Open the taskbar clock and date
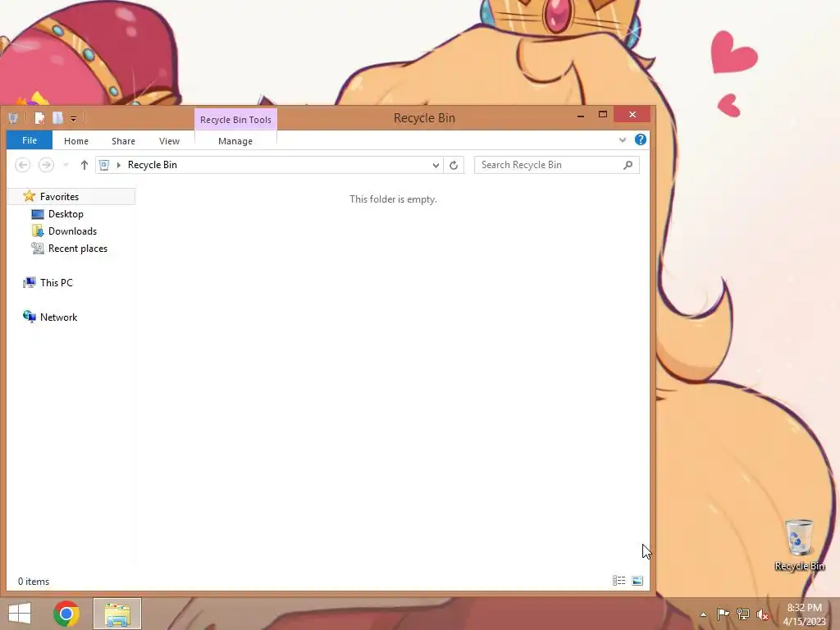Screen dimensions: 840x630 [804, 614]
